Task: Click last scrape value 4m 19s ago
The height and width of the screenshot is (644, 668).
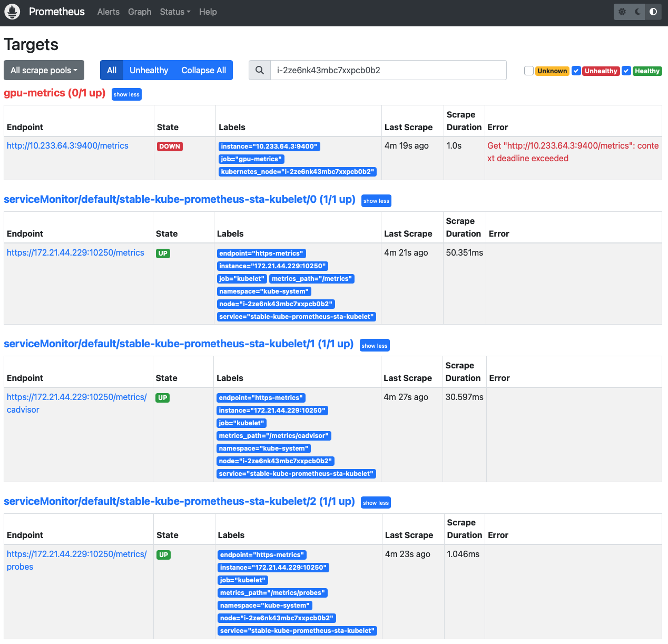Action: click(x=407, y=145)
